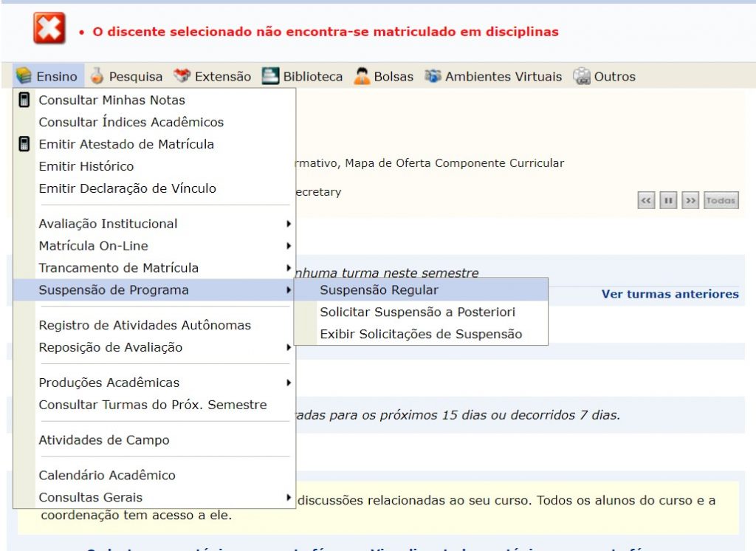Go to previous news with << button
756x551 pixels.
point(646,200)
